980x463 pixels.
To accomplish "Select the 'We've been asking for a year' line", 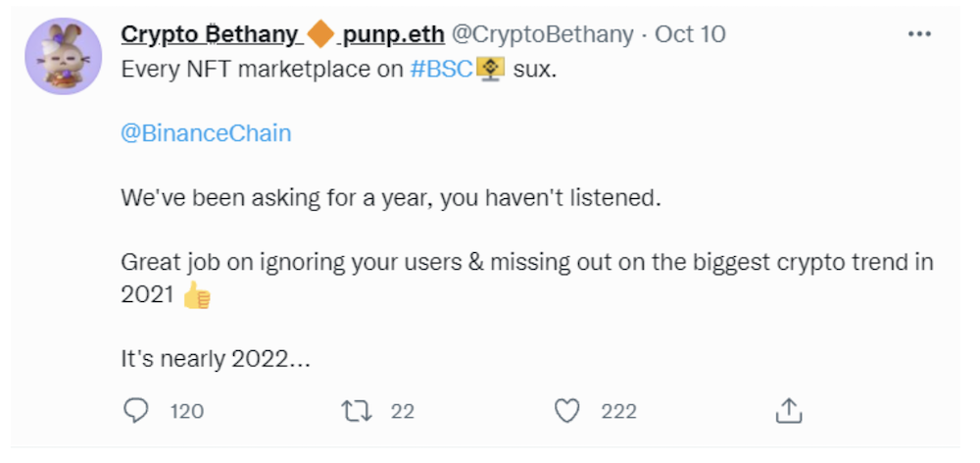I will (x=391, y=198).
